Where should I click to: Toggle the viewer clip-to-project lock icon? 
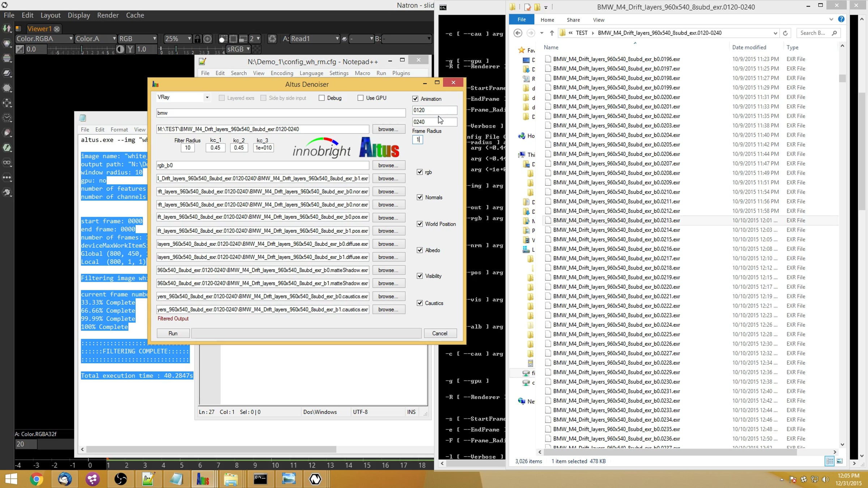[x=197, y=39]
